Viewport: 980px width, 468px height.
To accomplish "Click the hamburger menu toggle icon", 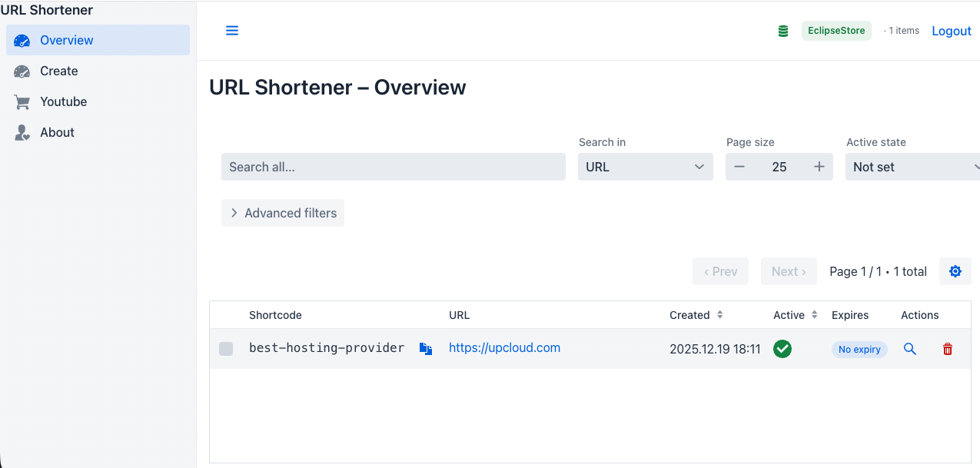I will [x=232, y=31].
